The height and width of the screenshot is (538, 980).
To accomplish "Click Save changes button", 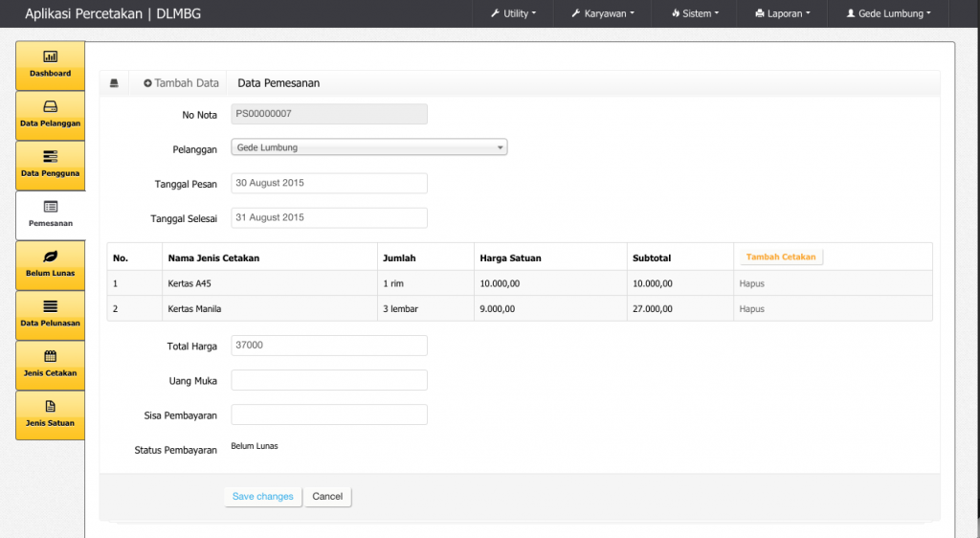I will point(263,497).
